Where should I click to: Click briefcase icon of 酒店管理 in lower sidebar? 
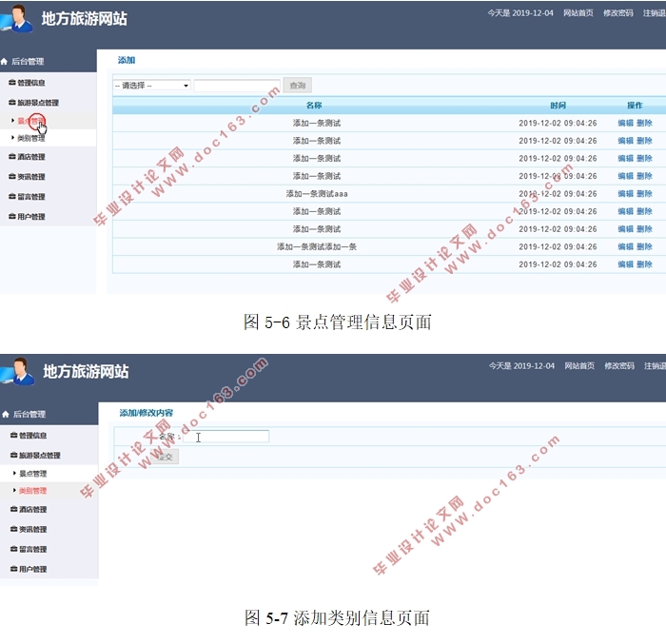13,509
